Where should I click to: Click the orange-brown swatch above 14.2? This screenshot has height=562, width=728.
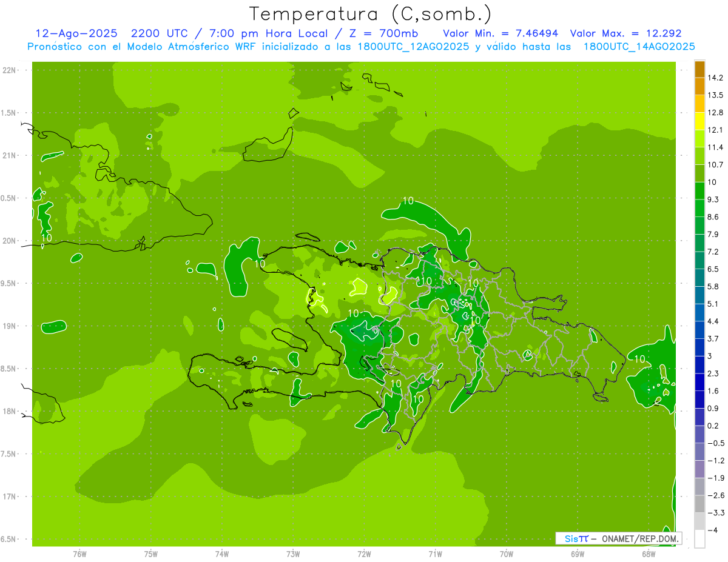click(699, 69)
